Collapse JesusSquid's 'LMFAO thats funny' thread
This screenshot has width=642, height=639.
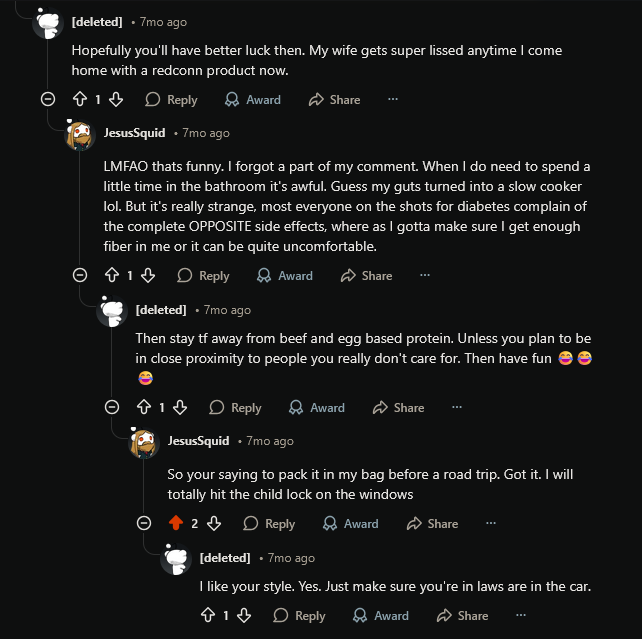click(x=80, y=275)
